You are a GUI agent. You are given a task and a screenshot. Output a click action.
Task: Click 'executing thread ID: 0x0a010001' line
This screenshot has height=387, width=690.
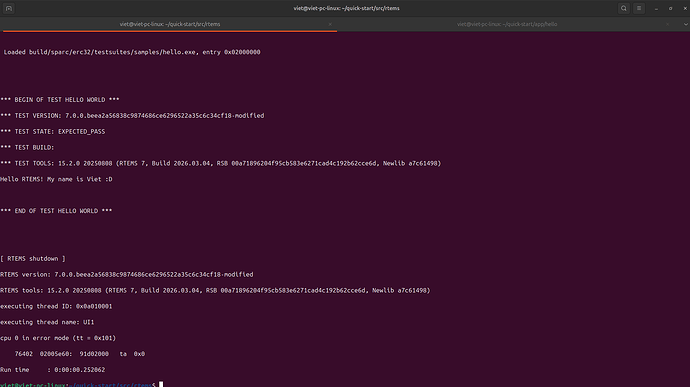[x=56, y=306]
